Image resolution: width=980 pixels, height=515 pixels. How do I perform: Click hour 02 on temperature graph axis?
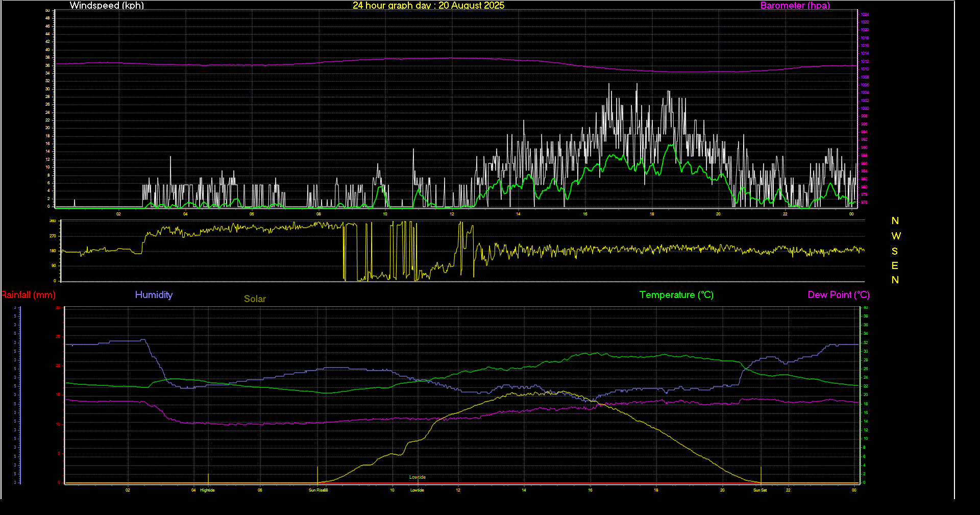[x=128, y=490]
